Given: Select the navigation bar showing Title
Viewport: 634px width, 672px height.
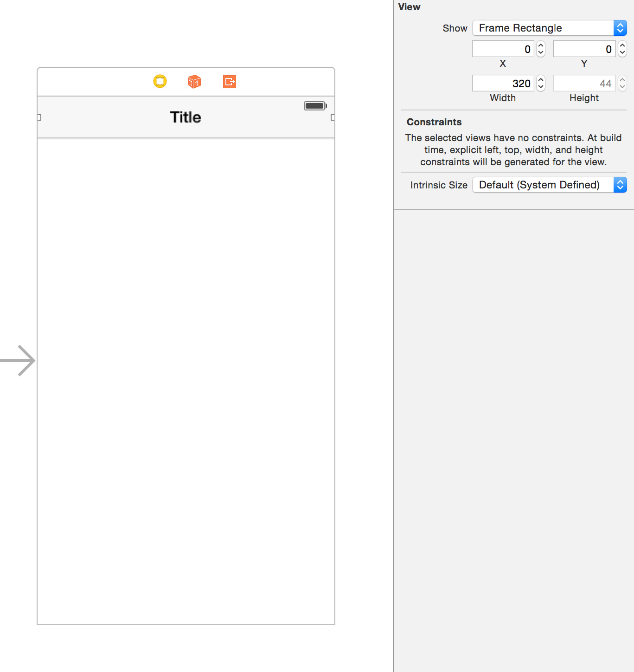Looking at the screenshot, I should pyautogui.click(x=185, y=117).
